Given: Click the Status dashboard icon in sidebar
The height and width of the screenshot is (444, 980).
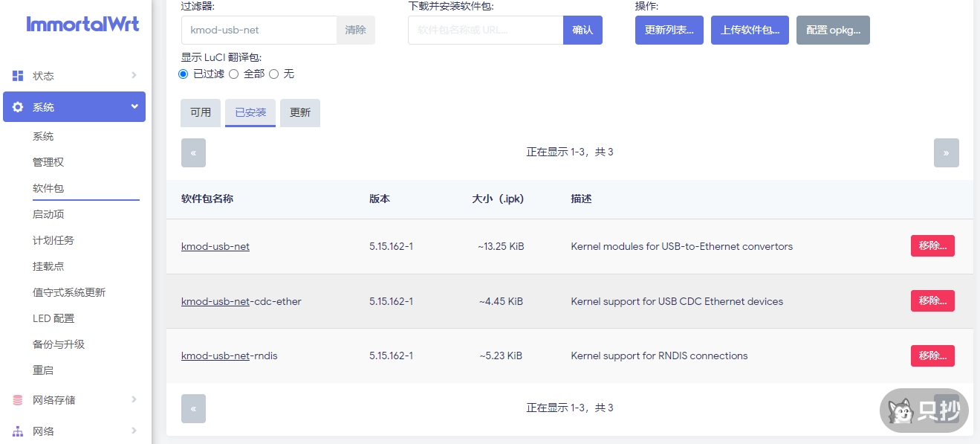Looking at the screenshot, I should click(18, 76).
